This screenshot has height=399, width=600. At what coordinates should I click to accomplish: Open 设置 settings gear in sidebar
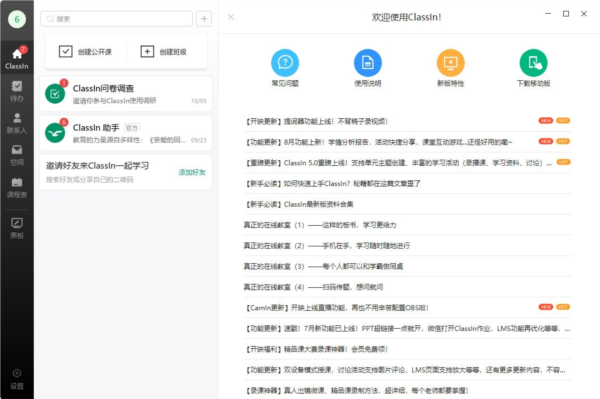click(x=17, y=379)
